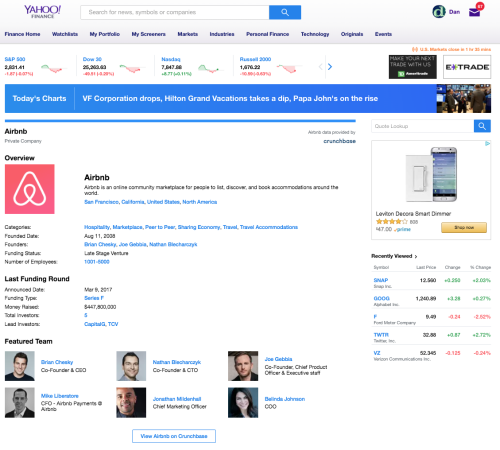The height and width of the screenshot is (450, 500).
Task: Open the Dow 30 index link
Action: pos(92,59)
